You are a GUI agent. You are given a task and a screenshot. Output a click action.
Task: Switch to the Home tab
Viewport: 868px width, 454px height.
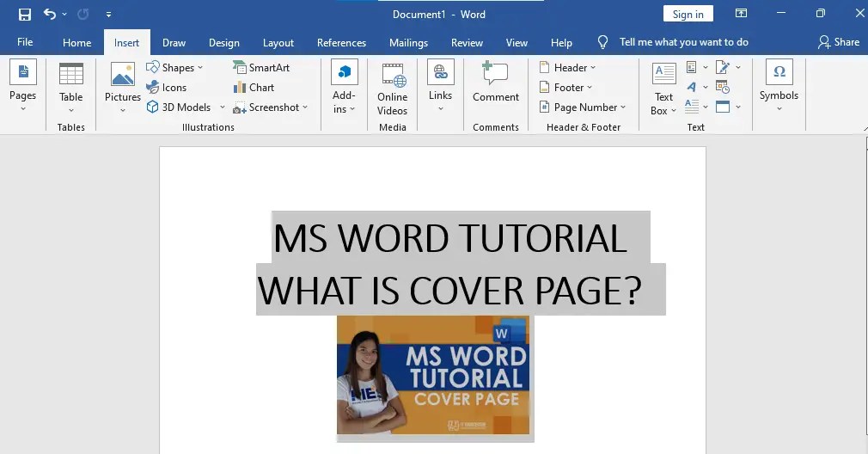(77, 43)
